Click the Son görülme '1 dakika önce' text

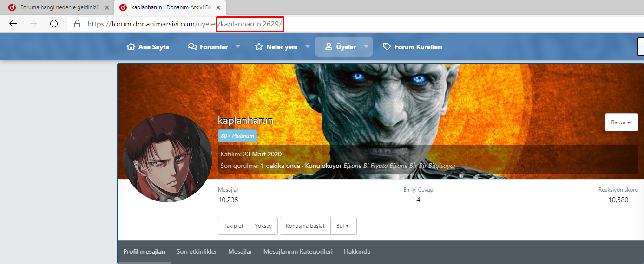[280, 166]
